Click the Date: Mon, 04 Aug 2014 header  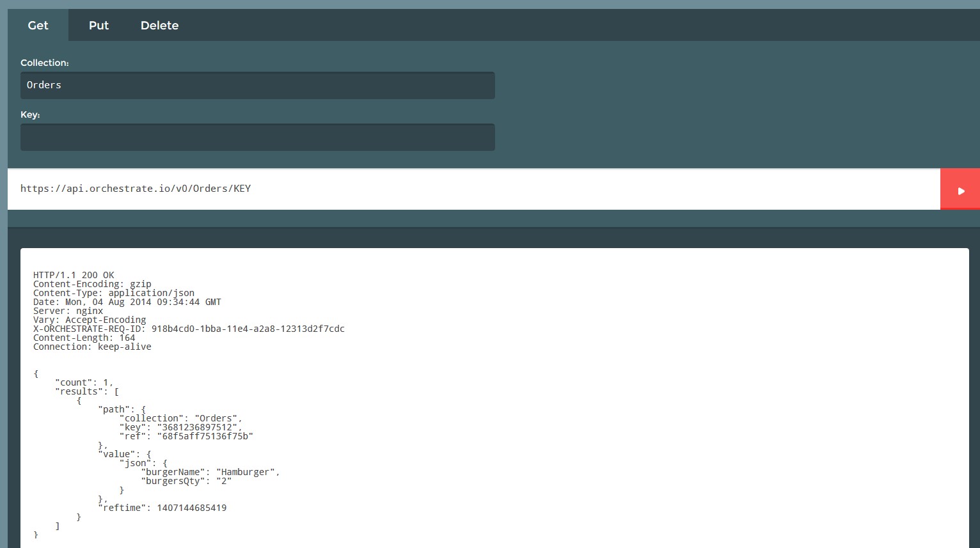pyautogui.click(x=127, y=302)
